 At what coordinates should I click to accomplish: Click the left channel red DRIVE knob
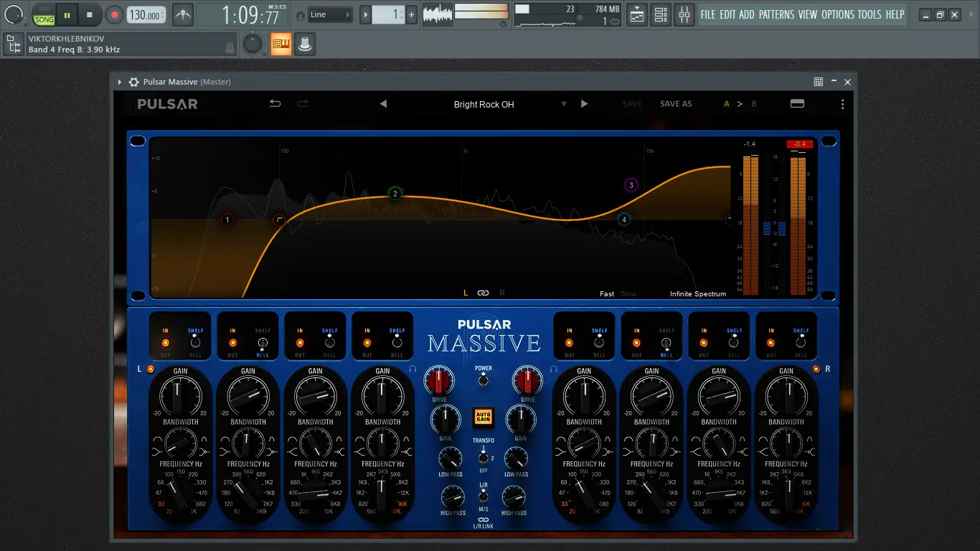tap(439, 380)
